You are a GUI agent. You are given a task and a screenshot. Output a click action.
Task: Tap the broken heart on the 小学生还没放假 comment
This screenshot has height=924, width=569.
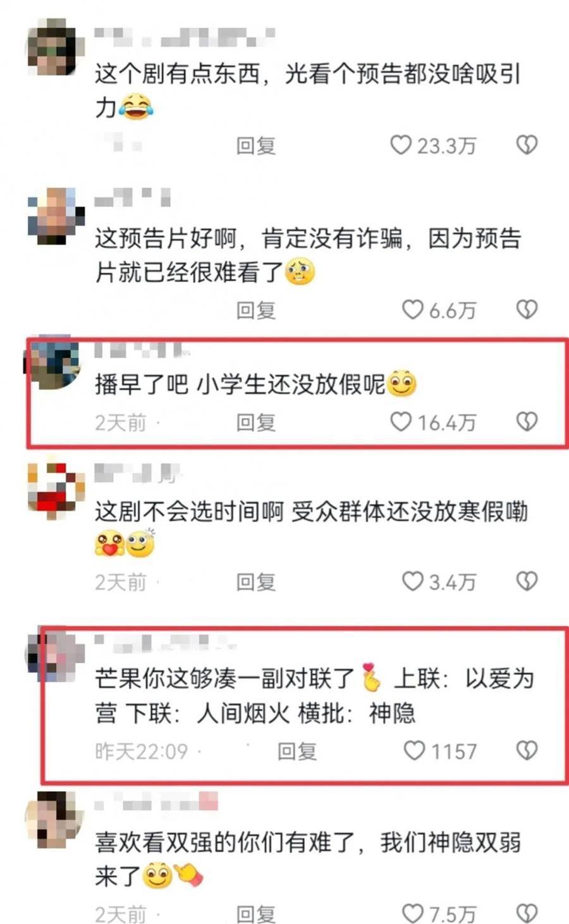(527, 421)
